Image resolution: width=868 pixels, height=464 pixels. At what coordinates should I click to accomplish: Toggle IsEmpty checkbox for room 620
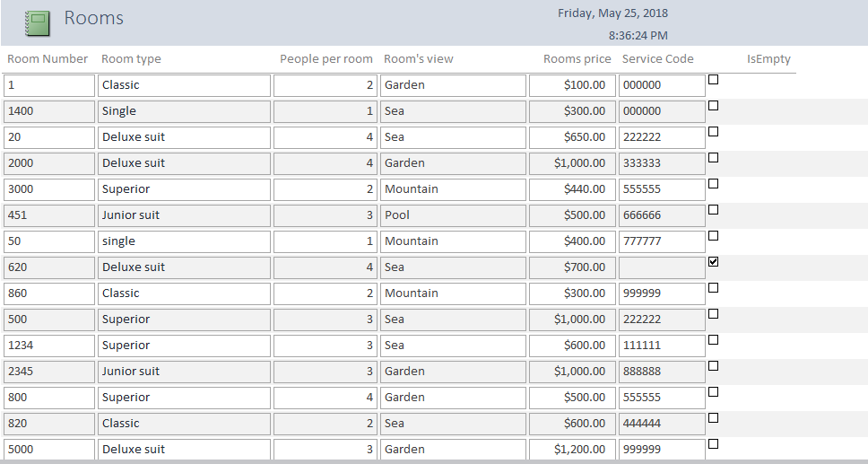click(x=714, y=262)
